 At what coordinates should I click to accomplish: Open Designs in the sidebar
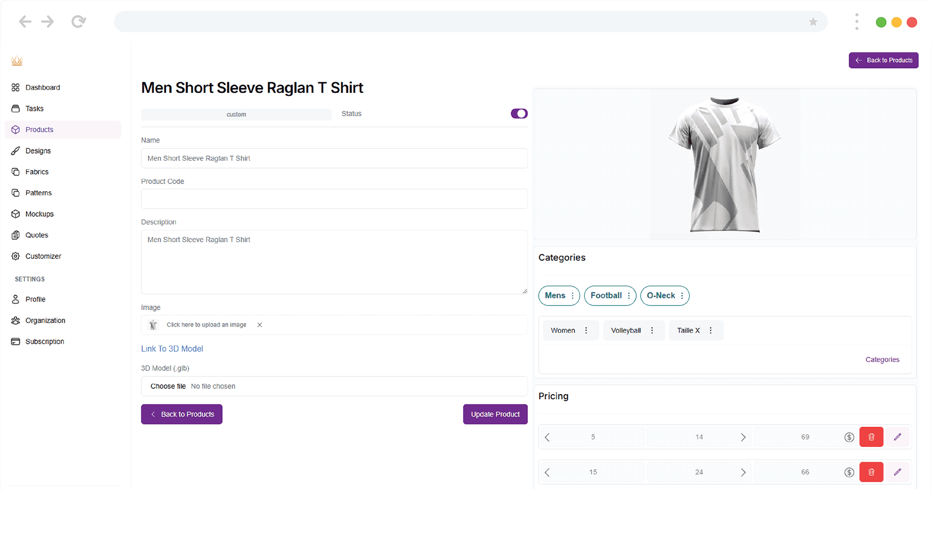coord(38,151)
